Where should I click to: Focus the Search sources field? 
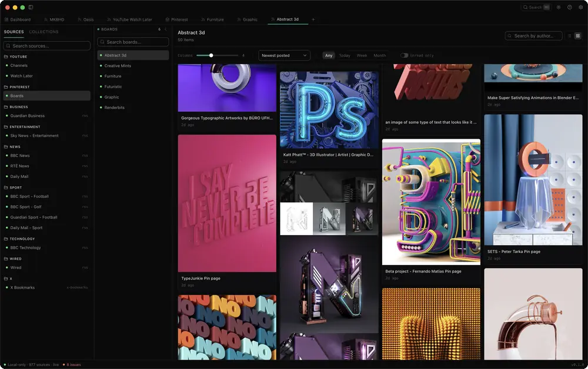pyautogui.click(x=47, y=46)
